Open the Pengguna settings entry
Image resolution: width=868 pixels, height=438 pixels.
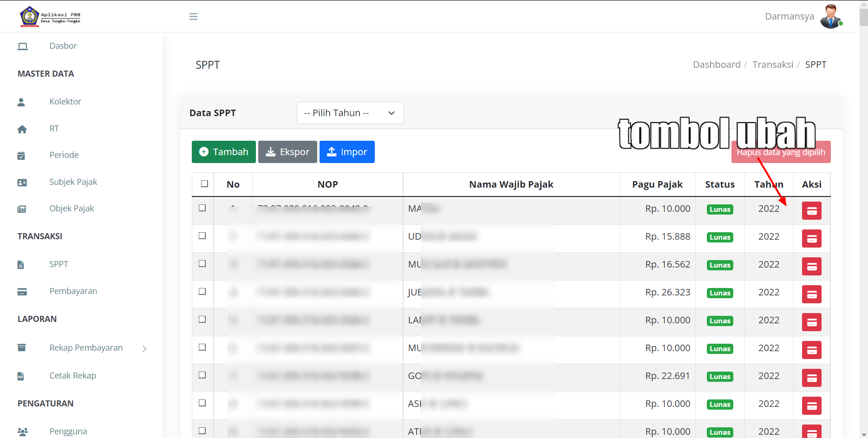coord(68,431)
